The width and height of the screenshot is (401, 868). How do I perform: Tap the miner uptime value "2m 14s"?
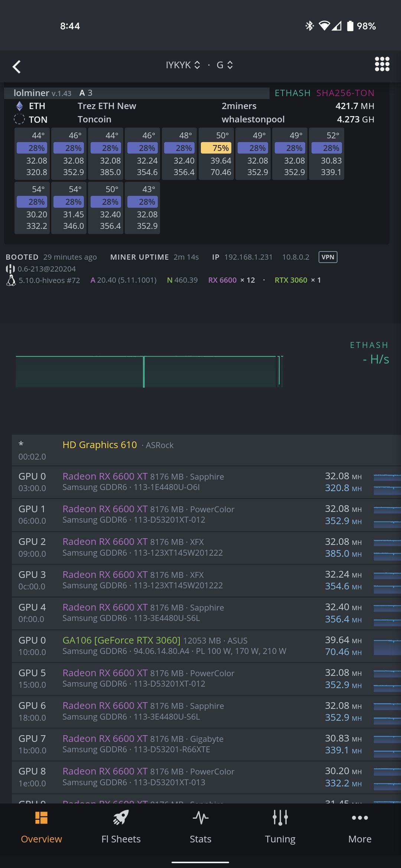[x=186, y=257]
